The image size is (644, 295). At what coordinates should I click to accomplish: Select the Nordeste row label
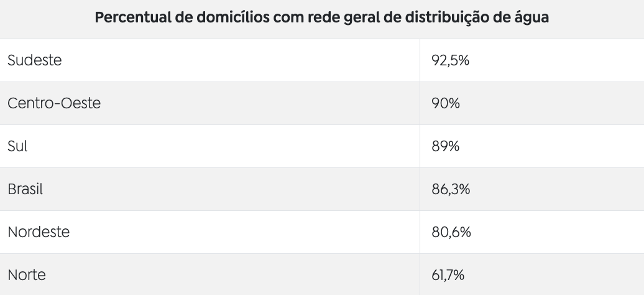[39, 232]
